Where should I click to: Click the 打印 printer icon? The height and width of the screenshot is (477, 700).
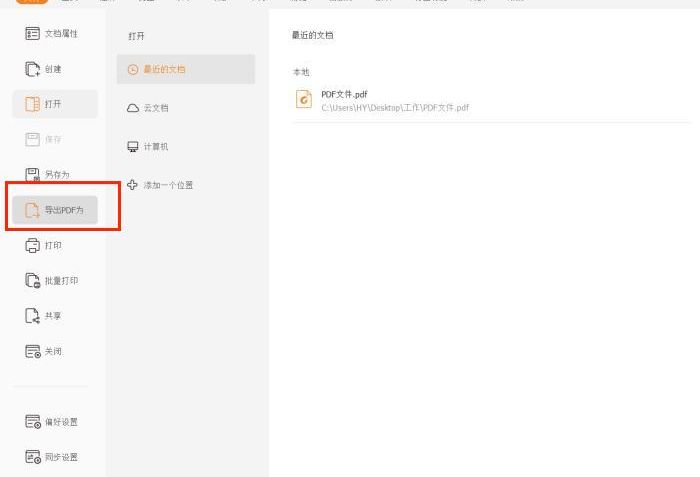[x=32, y=246]
